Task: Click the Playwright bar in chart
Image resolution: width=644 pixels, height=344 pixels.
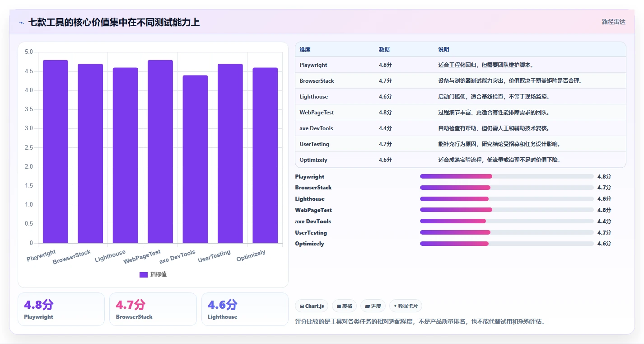Action: point(56,151)
